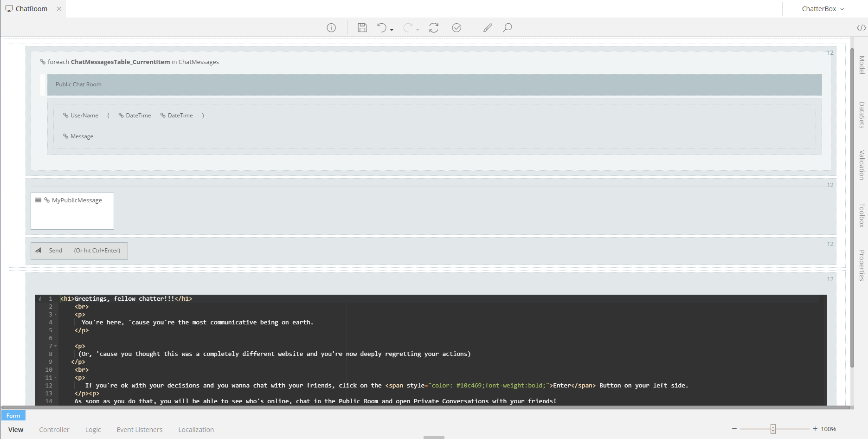Save the form with the floppy disk icon

tap(362, 28)
